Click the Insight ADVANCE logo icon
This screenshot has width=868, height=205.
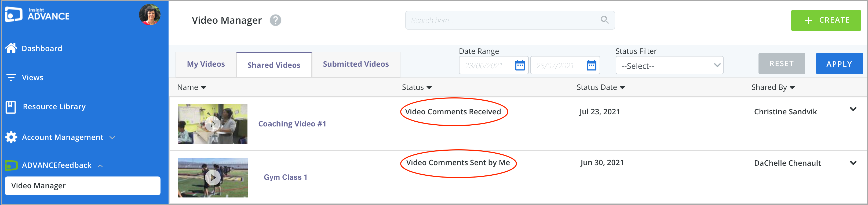(13, 15)
